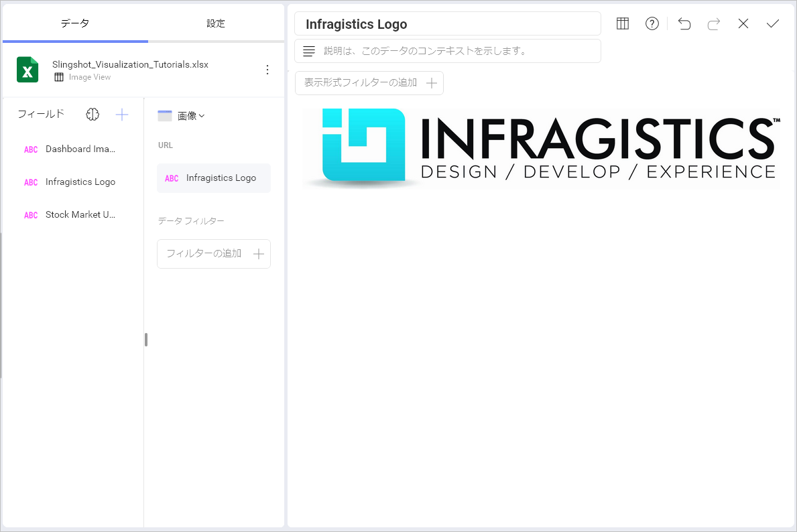Confirm changes with the checkmark icon

click(x=773, y=23)
